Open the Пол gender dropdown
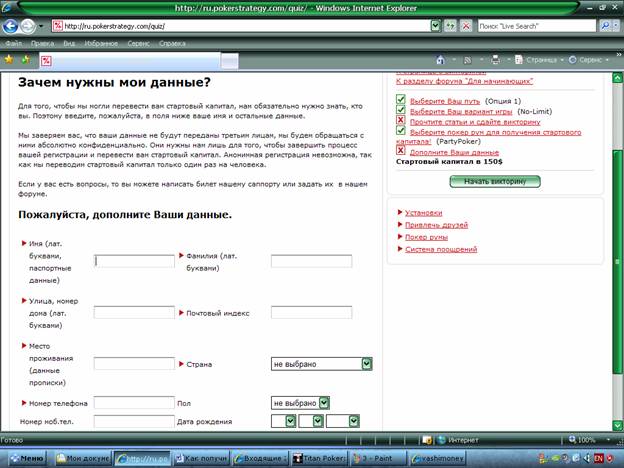 pos(300,403)
